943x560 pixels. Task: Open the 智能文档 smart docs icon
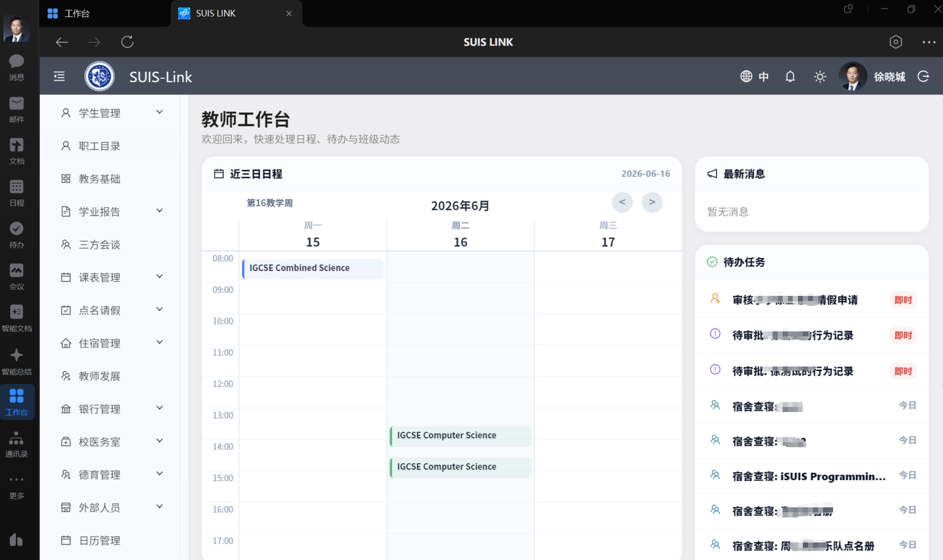16,319
